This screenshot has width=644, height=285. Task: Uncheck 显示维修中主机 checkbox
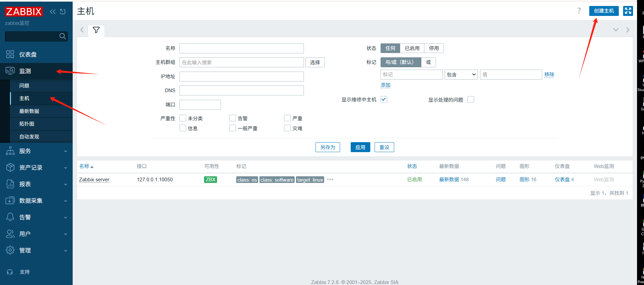click(384, 99)
